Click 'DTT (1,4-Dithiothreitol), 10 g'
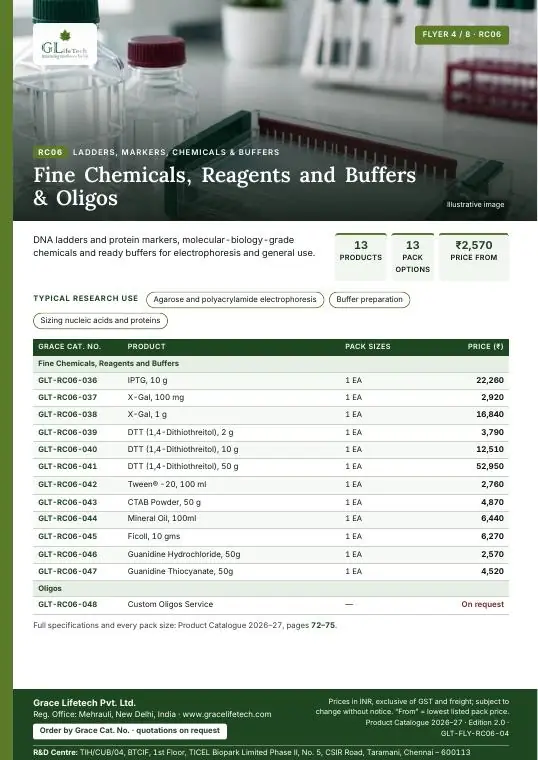 (x=183, y=449)
